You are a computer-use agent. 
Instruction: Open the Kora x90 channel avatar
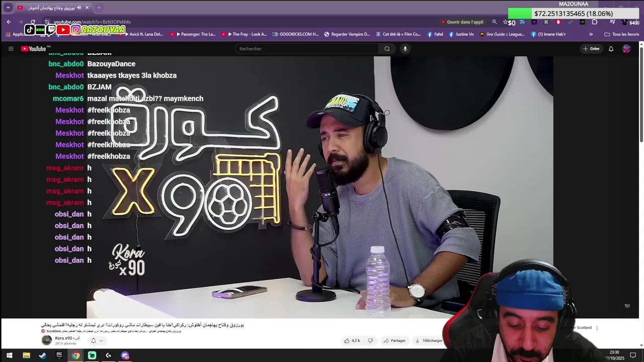click(x=47, y=340)
